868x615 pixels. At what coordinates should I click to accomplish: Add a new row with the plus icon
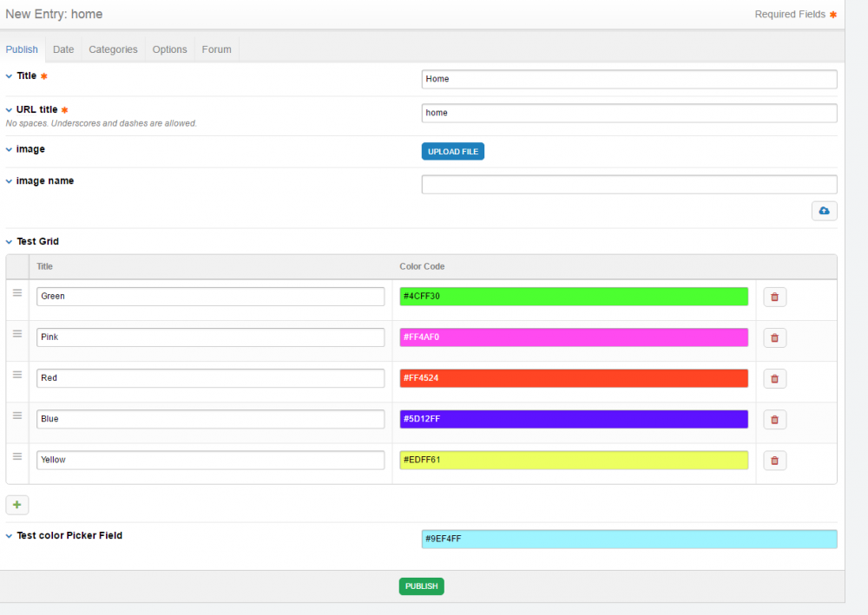pos(16,504)
